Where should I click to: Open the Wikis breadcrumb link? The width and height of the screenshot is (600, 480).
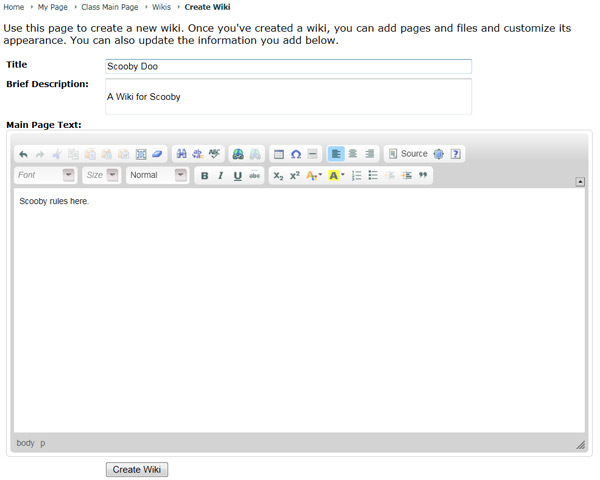(x=161, y=7)
